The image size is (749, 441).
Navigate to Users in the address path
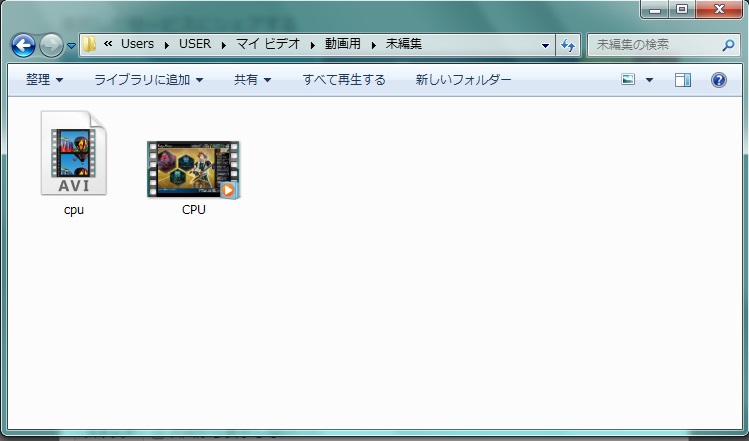tap(138, 44)
